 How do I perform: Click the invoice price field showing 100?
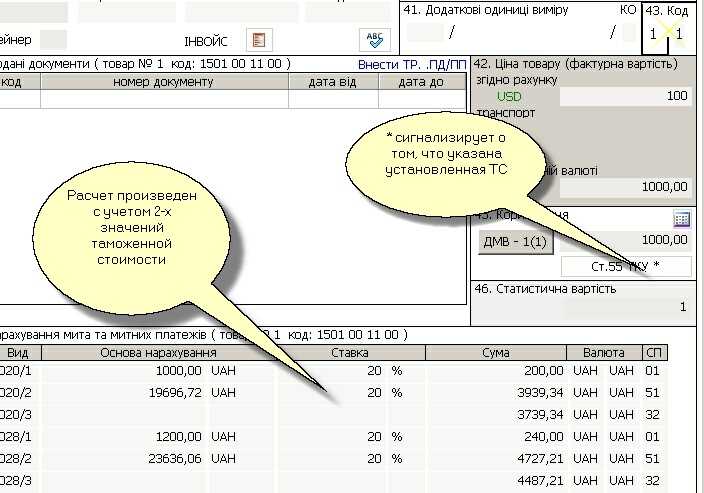coord(625,96)
